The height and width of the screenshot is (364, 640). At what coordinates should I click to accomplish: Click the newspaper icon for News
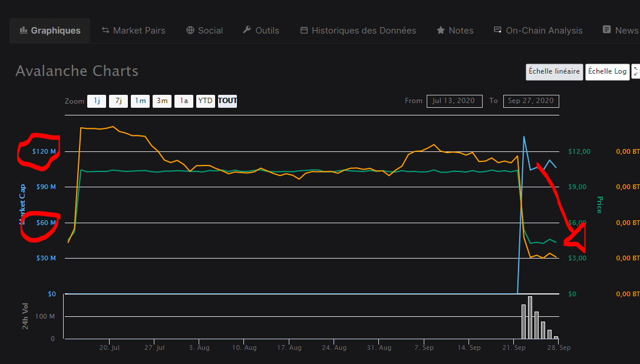click(607, 30)
